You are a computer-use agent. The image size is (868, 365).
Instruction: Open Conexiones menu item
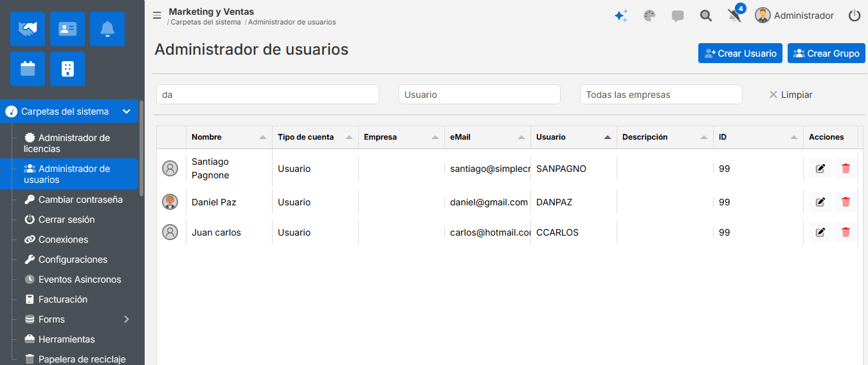tap(56, 239)
